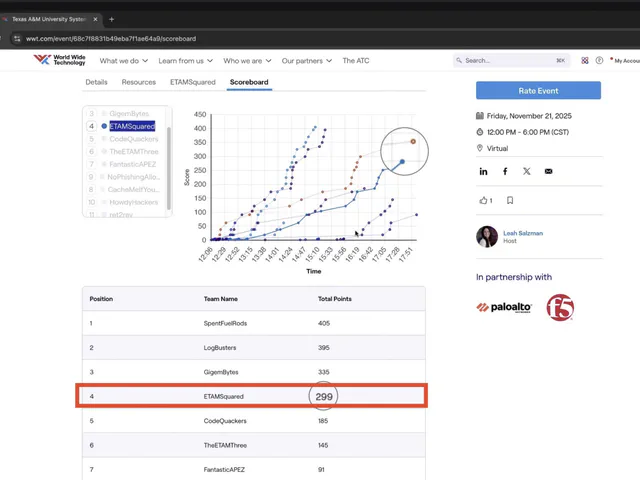This screenshot has width=640, height=480.
Task: Share event via Facebook icon
Action: click(505, 171)
